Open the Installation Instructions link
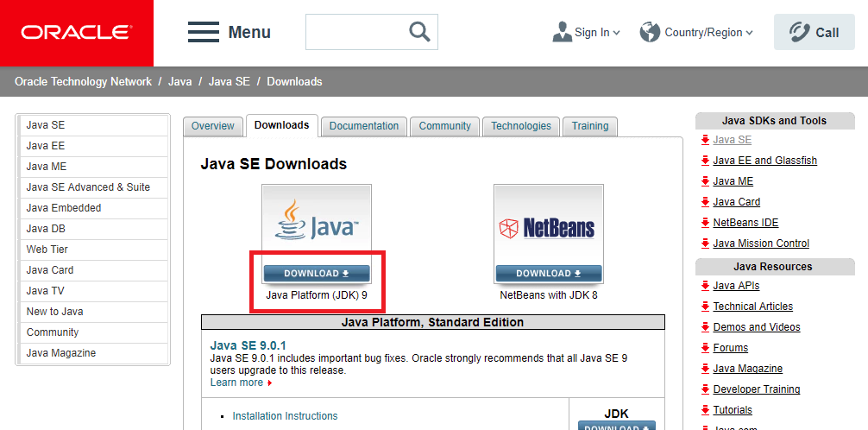Screen dimensions: 868x430 tap(285, 416)
